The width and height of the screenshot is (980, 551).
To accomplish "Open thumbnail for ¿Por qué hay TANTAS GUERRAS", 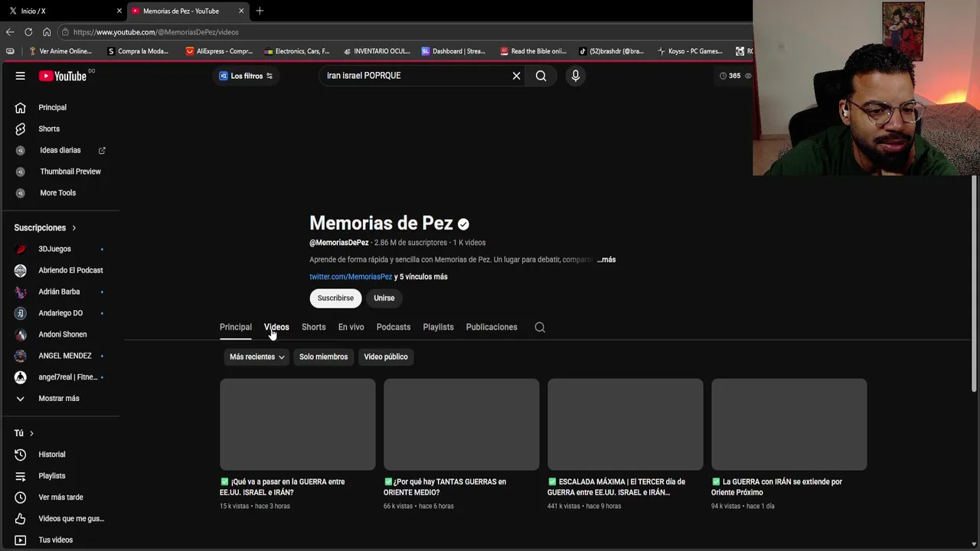I will point(462,424).
